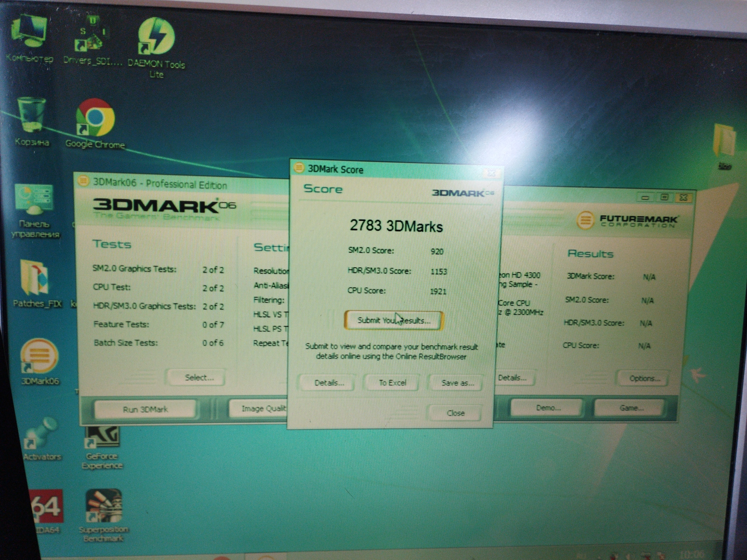This screenshot has width=747, height=560.
Task: Click SM2.0 Score value 920
Action: pyautogui.click(x=437, y=252)
